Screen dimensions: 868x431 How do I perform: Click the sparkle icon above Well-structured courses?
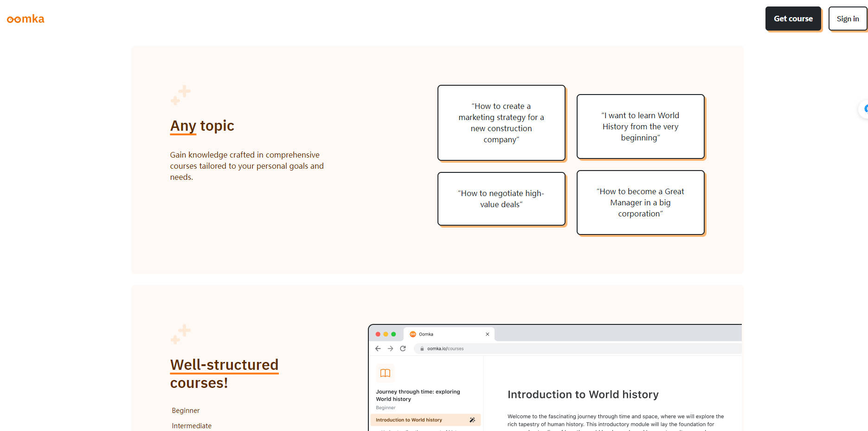pyautogui.click(x=180, y=334)
